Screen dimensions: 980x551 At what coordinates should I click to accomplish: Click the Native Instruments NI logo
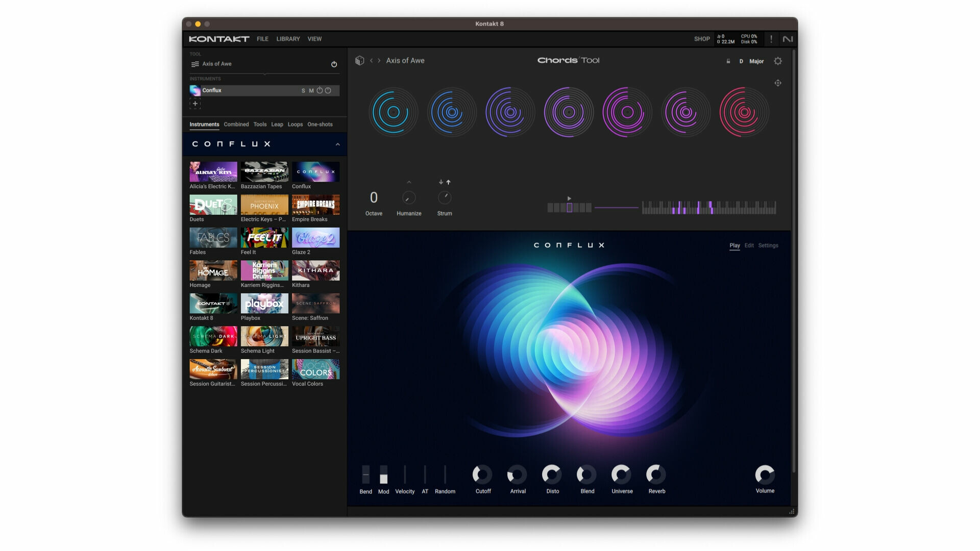[x=788, y=39]
